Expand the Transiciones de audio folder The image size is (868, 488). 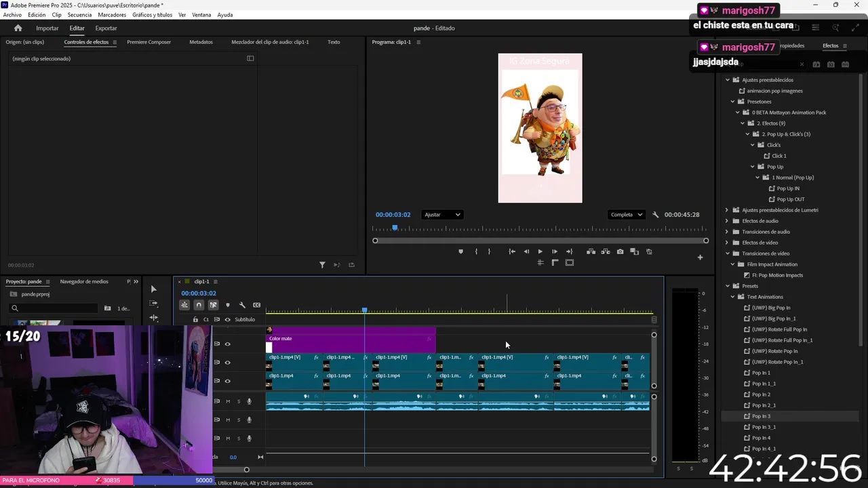coord(727,232)
